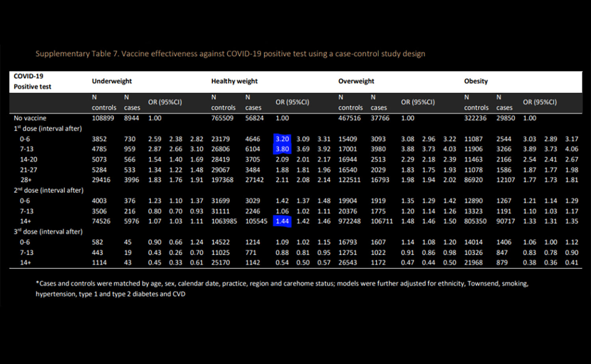
Task: Click the Overweight column group header
Action: click(356, 81)
